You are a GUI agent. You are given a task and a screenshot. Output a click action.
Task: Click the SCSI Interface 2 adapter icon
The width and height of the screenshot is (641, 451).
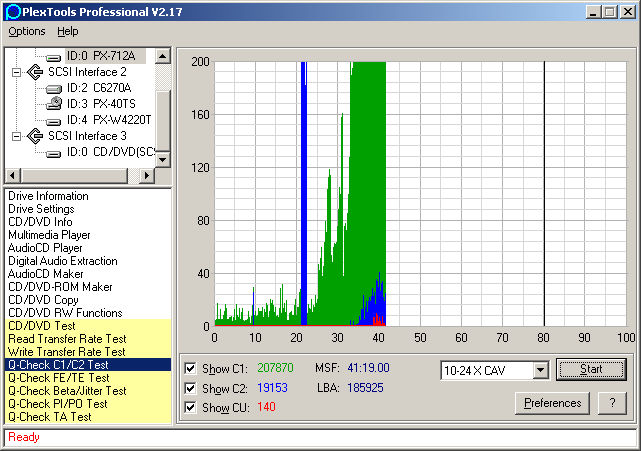[x=35, y=72]
